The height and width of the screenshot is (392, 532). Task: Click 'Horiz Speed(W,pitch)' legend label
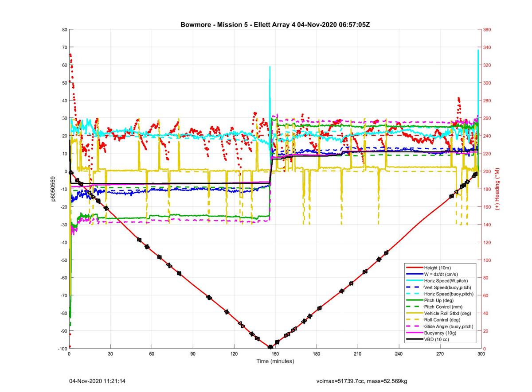pos(446,281)
